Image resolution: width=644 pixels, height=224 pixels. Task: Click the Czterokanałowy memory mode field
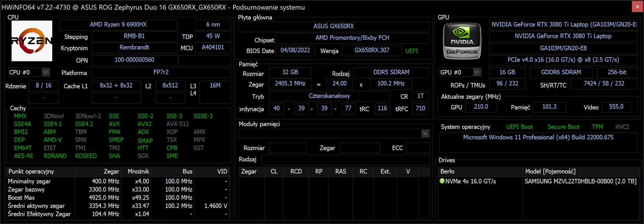click(329, 96)
